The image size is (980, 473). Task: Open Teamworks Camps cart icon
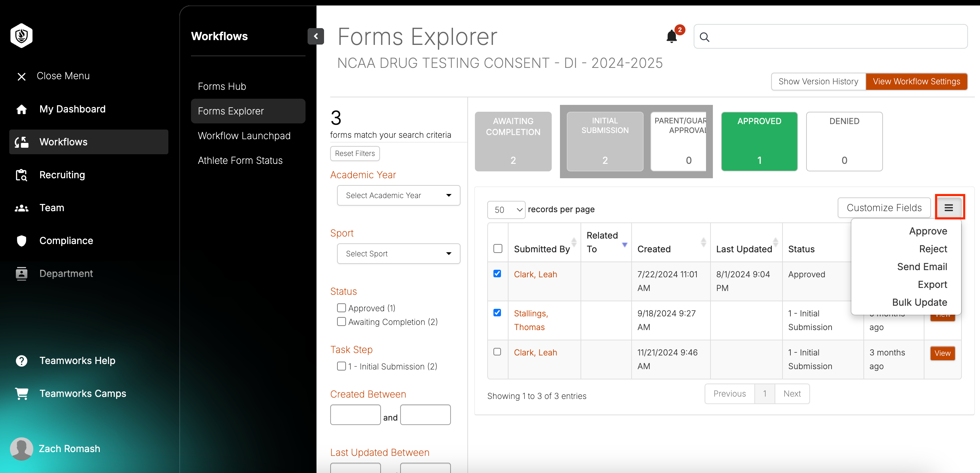22,393
